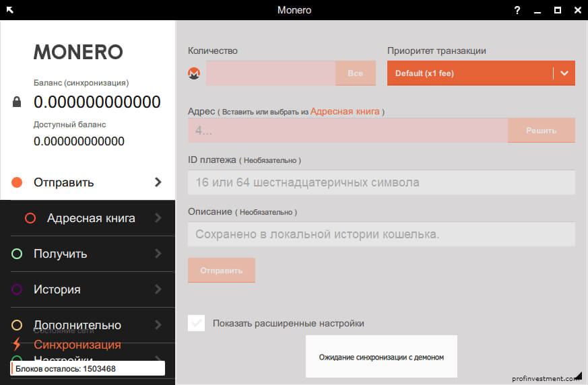Click the purple circle beside История
Image resolution: width=588 pixels, height=385 pixels.
(17, 289)
